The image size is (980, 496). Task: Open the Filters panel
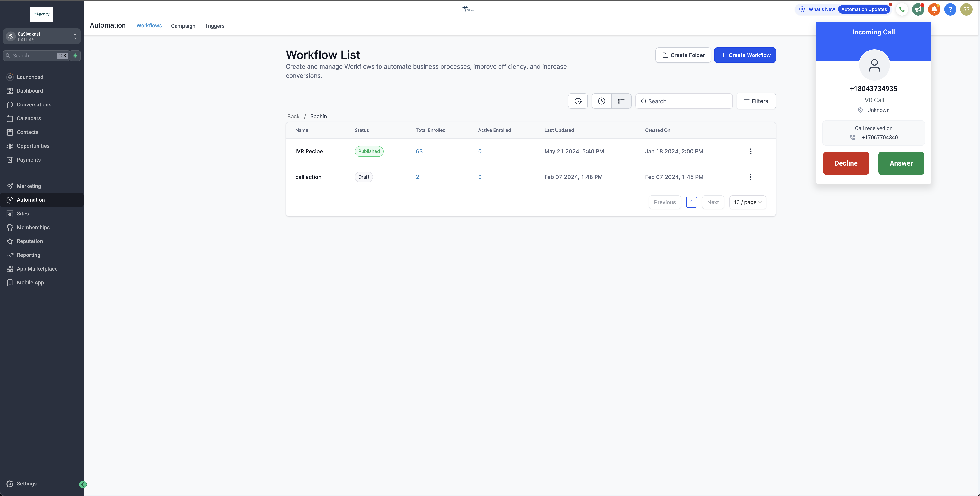pos(756,101)
